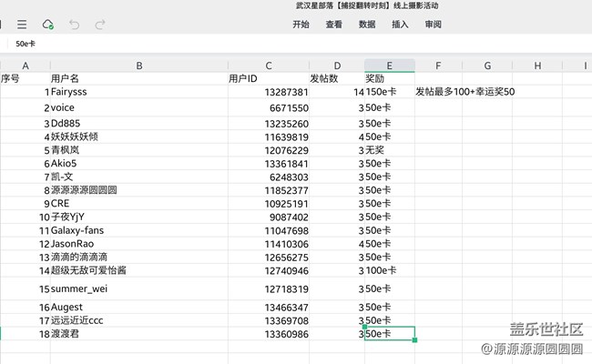The height and width of the screenshot is (364, 592).
Task: Click user ID 11852377
Action: (269, 190)
